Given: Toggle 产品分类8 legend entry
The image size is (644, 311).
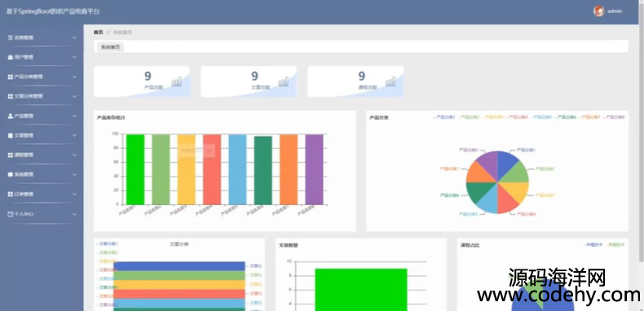Looking at the screenshot, I should (615, 117).
